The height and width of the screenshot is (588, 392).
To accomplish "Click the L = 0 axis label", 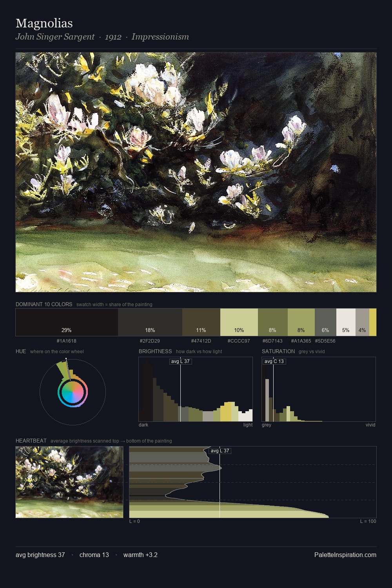I will click(134, 521).
